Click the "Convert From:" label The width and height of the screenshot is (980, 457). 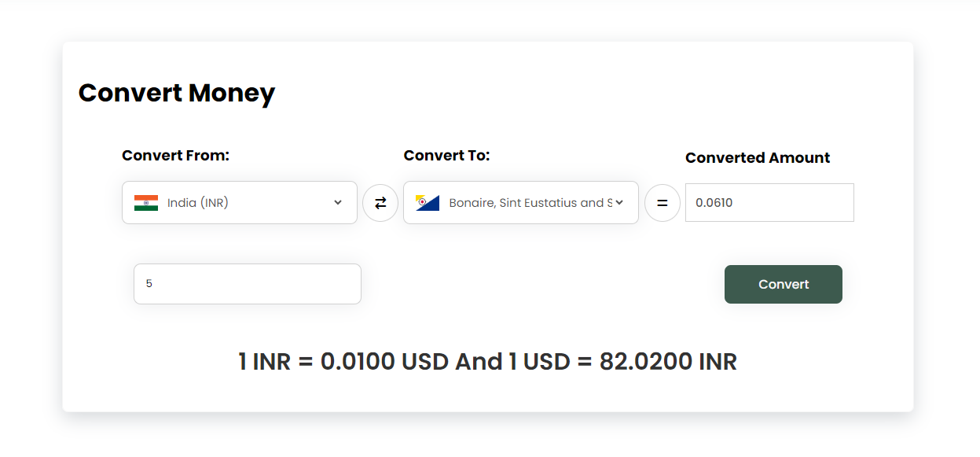click(x=175, y=156)
